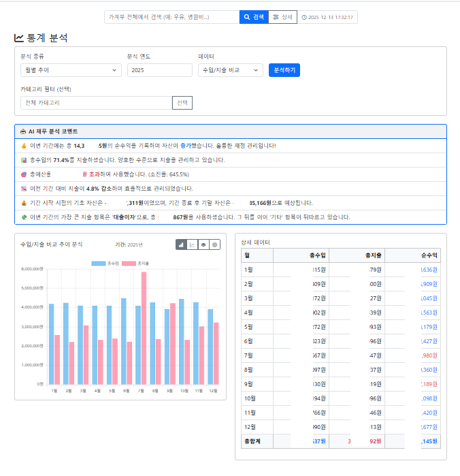Click the 수입/지출 비교 추이 분석 chart title
The height and width of the screenshot is (476, 460).
click(51, 244)
